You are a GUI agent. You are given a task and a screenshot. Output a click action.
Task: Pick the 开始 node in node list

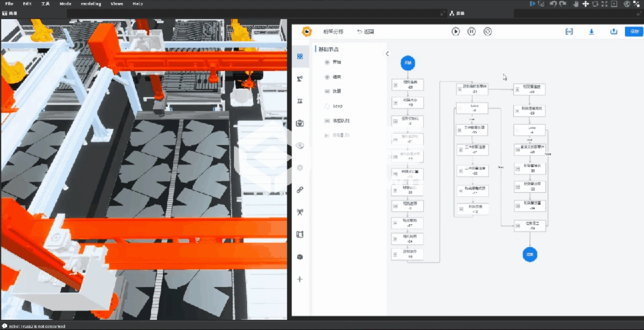[x=333, y=62]
